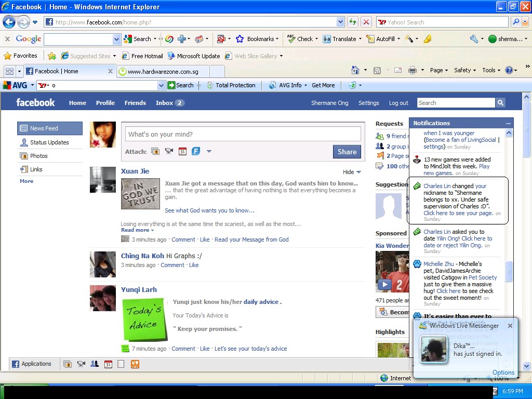The height and width of the screenshot is (399, 532).
Task: Click the Google toolbar Bookmarks star
Action: 240,39
